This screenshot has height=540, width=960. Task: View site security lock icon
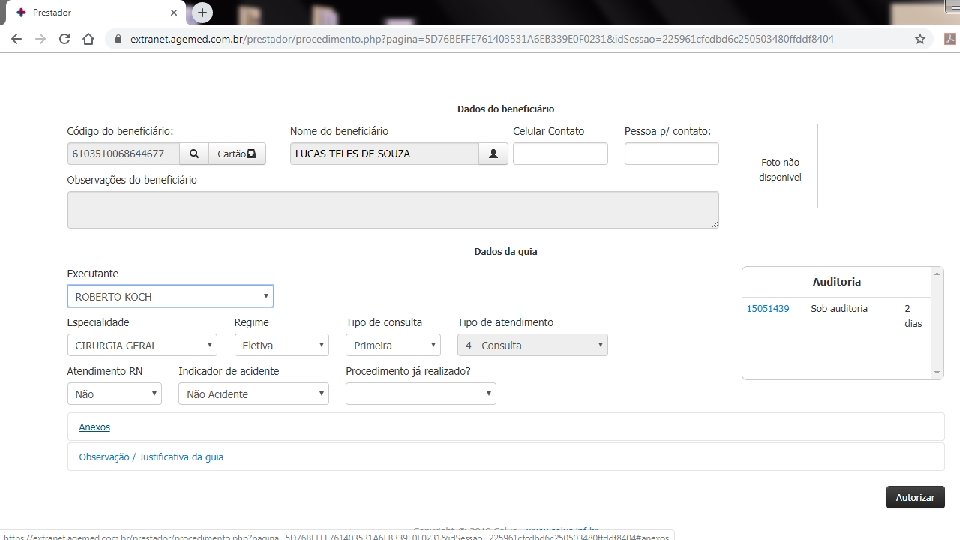(118, 39)
